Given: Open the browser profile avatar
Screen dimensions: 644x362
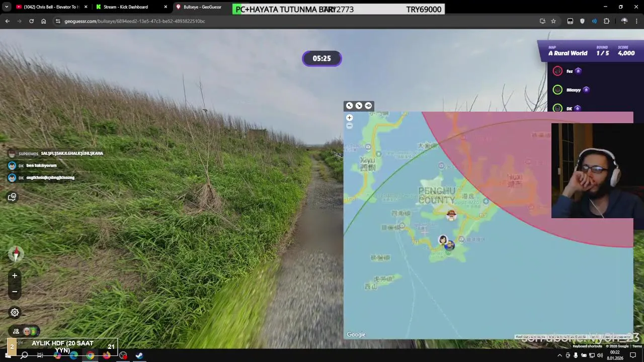Looking at the screenshot, I should point(624,21).
